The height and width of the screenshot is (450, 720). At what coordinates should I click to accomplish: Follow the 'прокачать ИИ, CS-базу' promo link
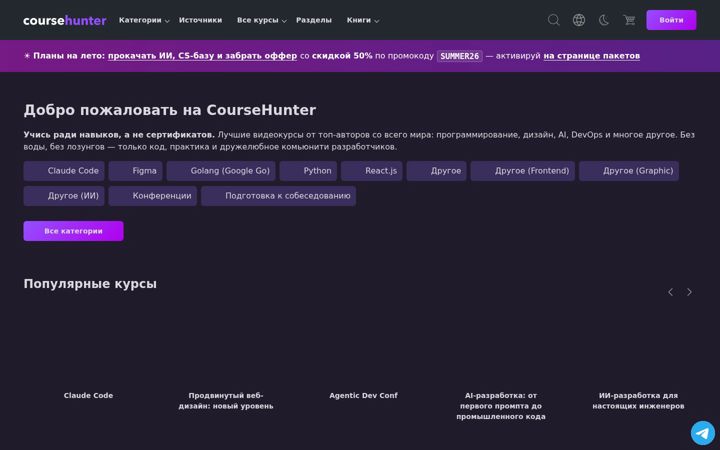202,56
